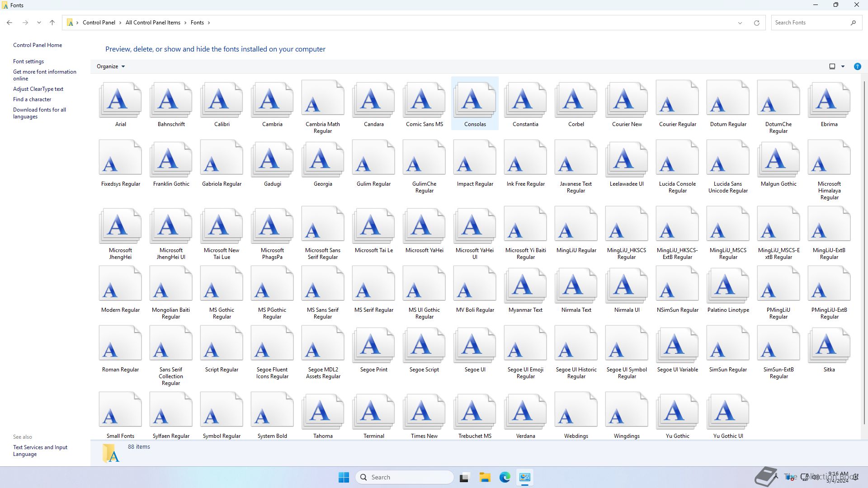The height and width of the screenshot is (488, 868).
Task: Select the Impact Regular font icon
Action: [475, 159]
